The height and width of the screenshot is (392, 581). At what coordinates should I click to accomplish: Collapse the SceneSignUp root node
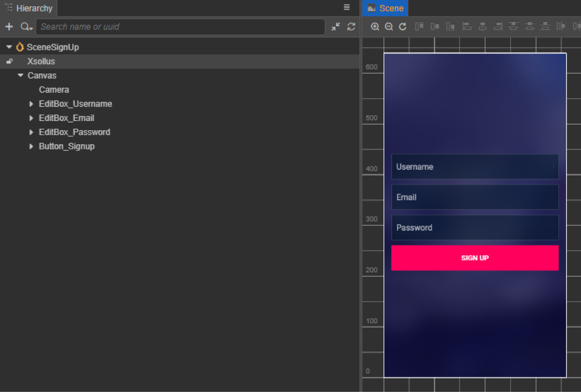[x=9, y=47]
